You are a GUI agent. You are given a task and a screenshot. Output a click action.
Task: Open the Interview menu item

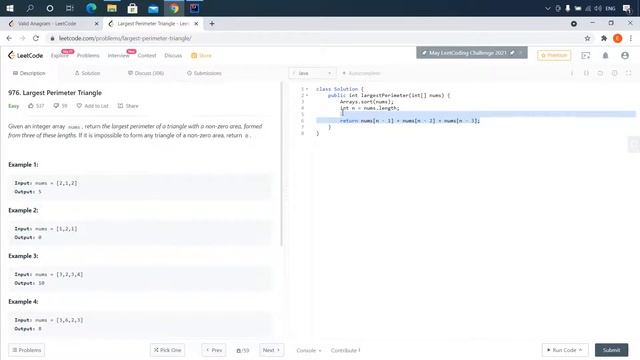[x=118, y=56]
